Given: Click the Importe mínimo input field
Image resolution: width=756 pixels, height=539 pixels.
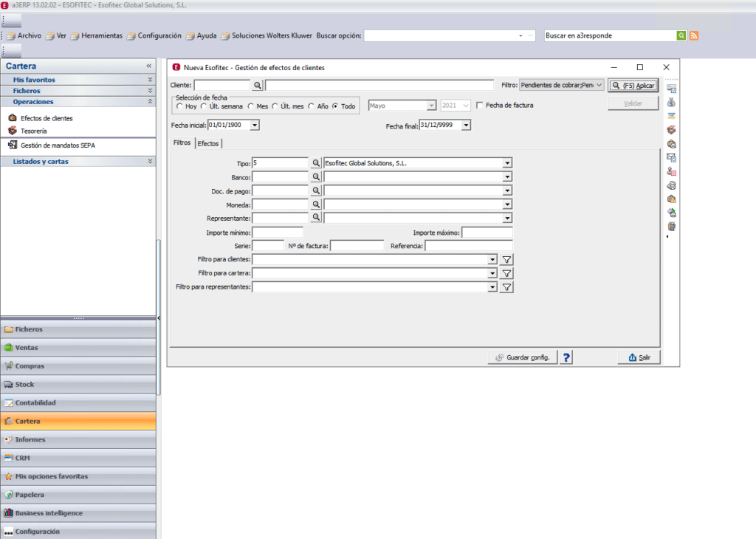Looking at the screenshot, I should 278,233.
